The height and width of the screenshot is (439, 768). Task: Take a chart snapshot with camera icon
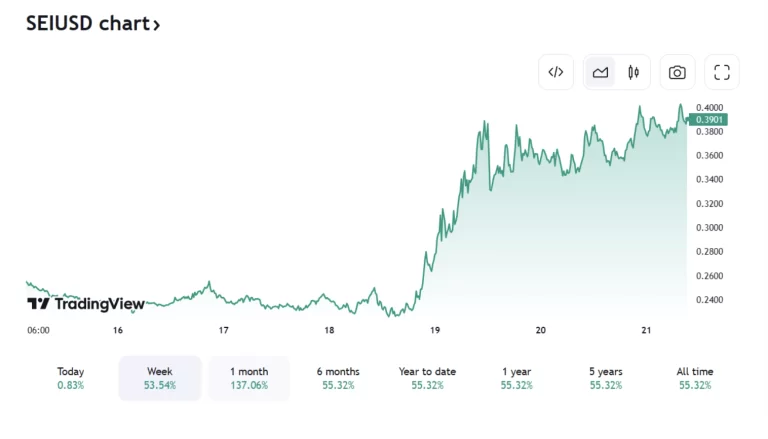coord(677,72)
